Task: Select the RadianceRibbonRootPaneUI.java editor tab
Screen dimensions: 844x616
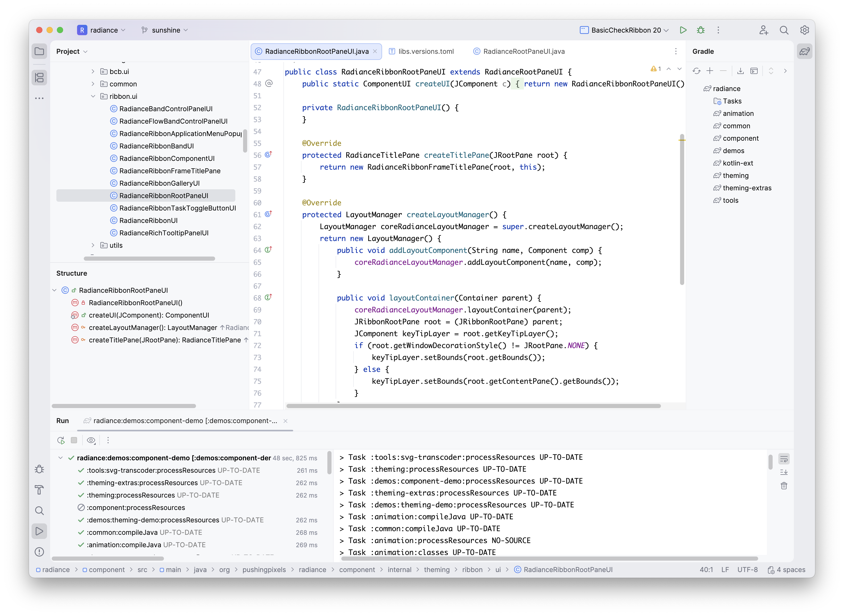Action: click(317, 51)
